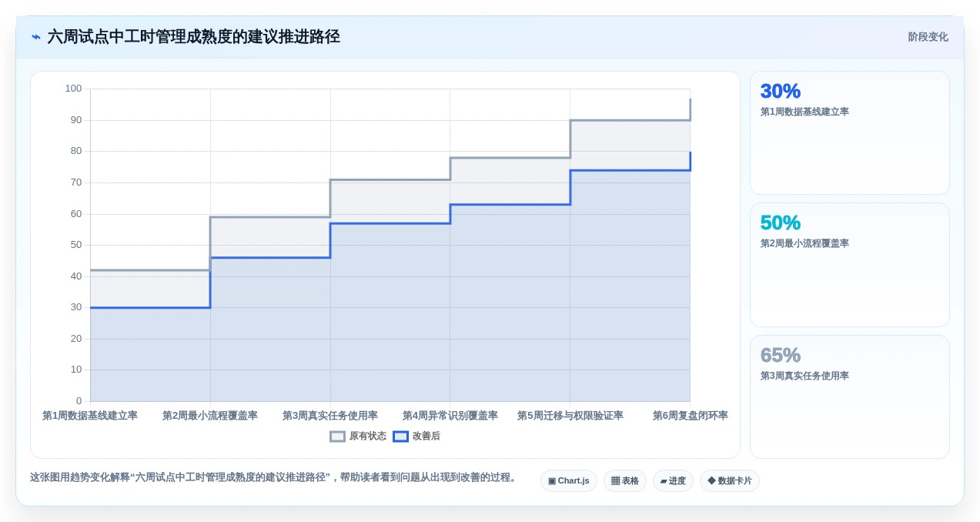Open the 65% 第3周真实任务使用率 card
The width and height of the screenshot is (980, 522).
pos(849,397)
